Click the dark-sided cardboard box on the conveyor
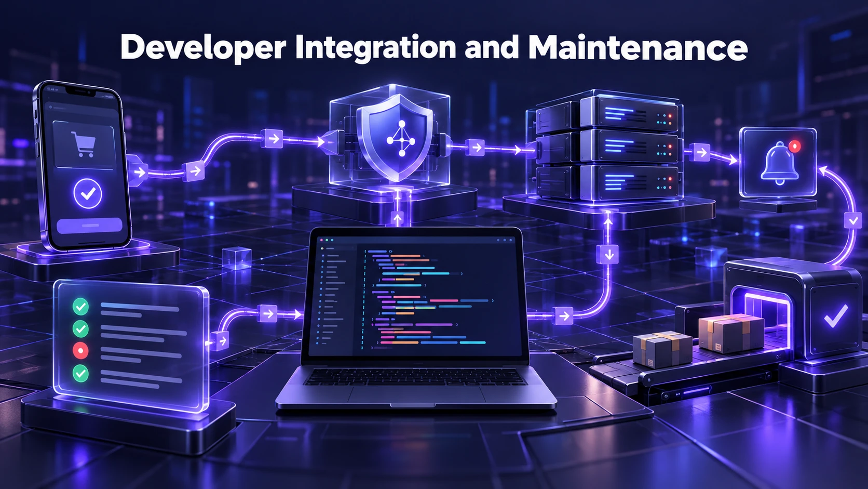 (662, 349)
